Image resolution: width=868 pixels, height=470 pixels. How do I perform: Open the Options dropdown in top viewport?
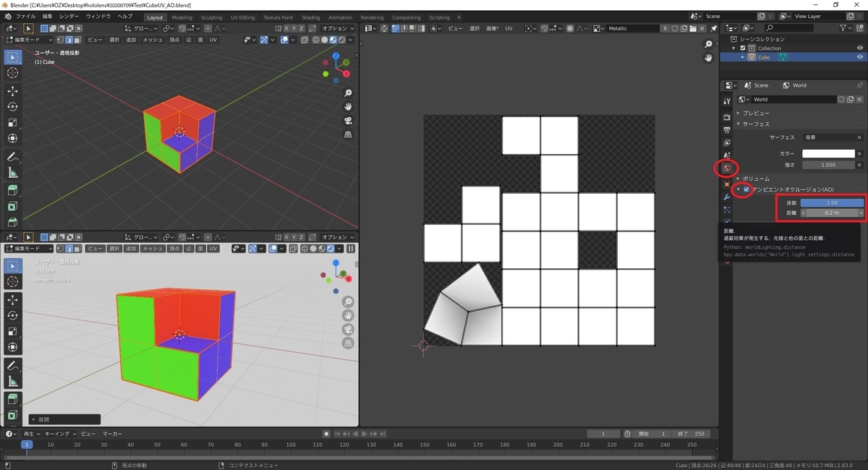(x=338, y=28)
